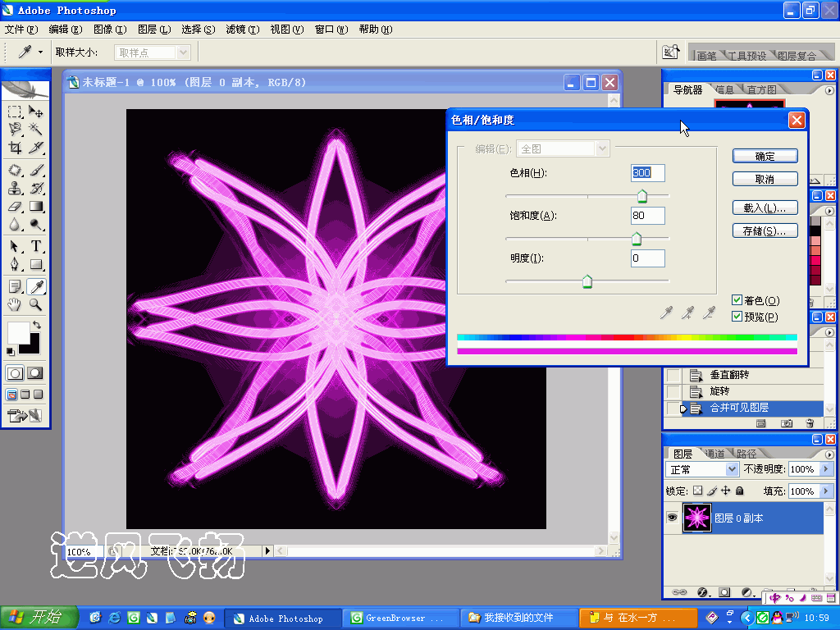Select the Path Selection arrow tool
The width and height of the screenshot is (840, 630).
15,246
